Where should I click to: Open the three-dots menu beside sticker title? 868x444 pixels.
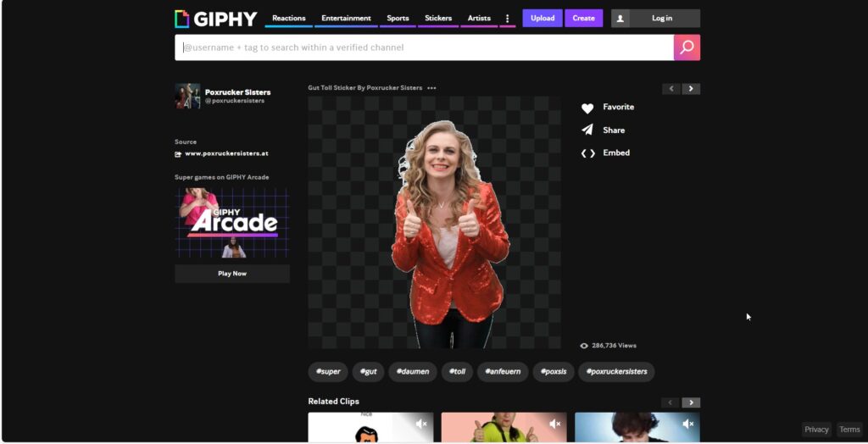[x=431, y=87]
